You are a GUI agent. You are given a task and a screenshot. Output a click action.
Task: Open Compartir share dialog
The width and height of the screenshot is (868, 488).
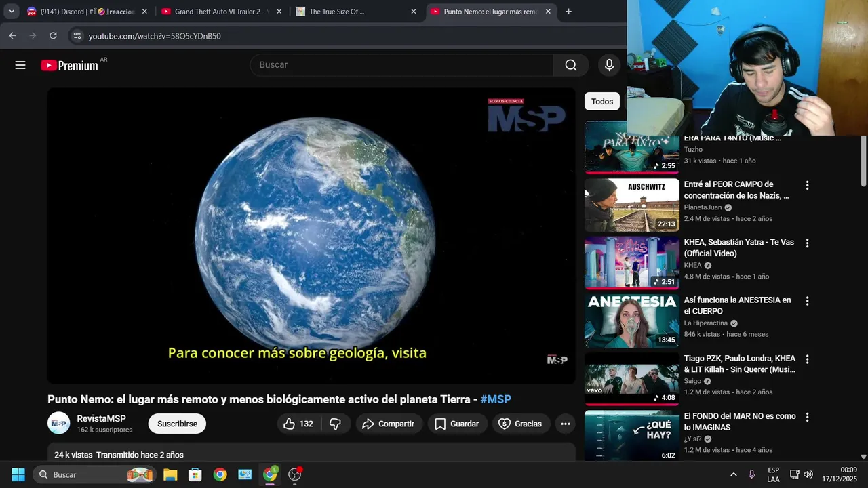tap(389, 424)
